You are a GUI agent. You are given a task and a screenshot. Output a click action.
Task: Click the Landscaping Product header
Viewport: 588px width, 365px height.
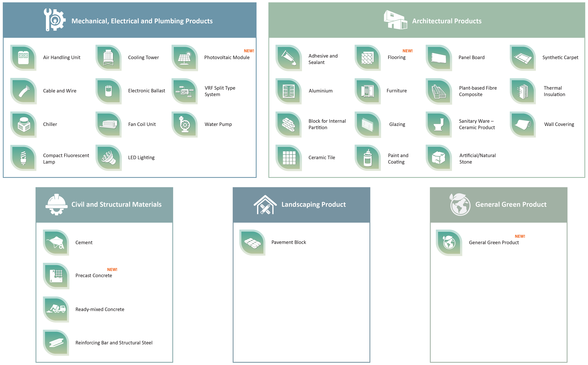tap(313, 205)
